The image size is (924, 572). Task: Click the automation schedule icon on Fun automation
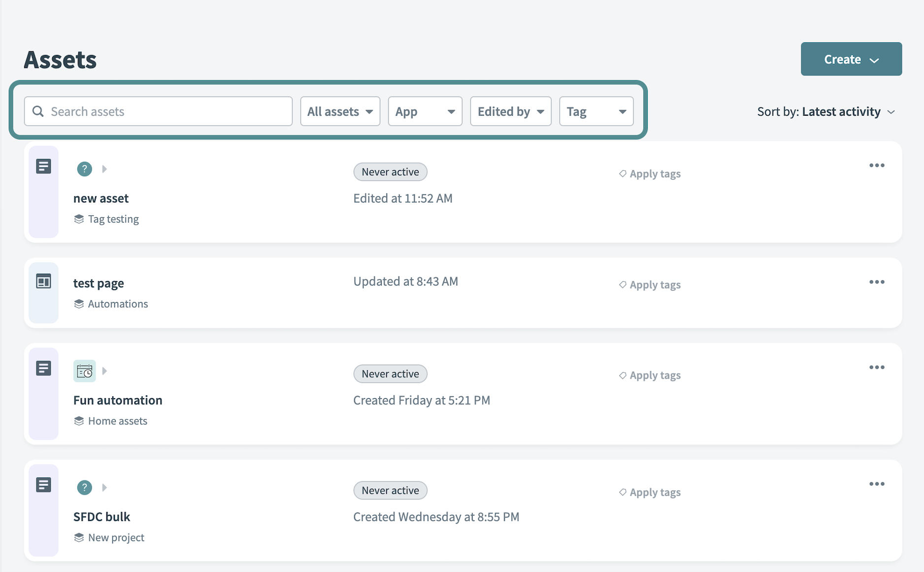click(x=84, y=371)
